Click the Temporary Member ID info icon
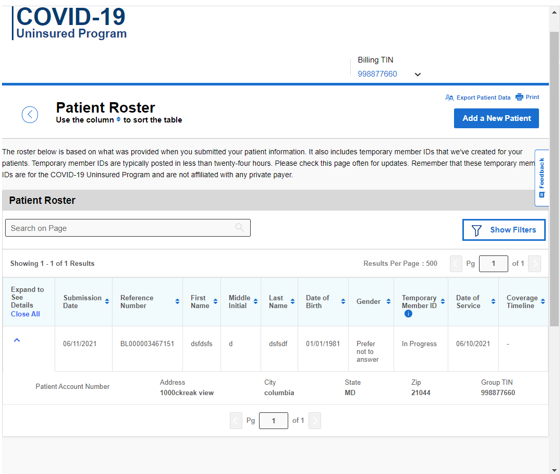This screenshot has width=560, height=474. coord(408,314)
